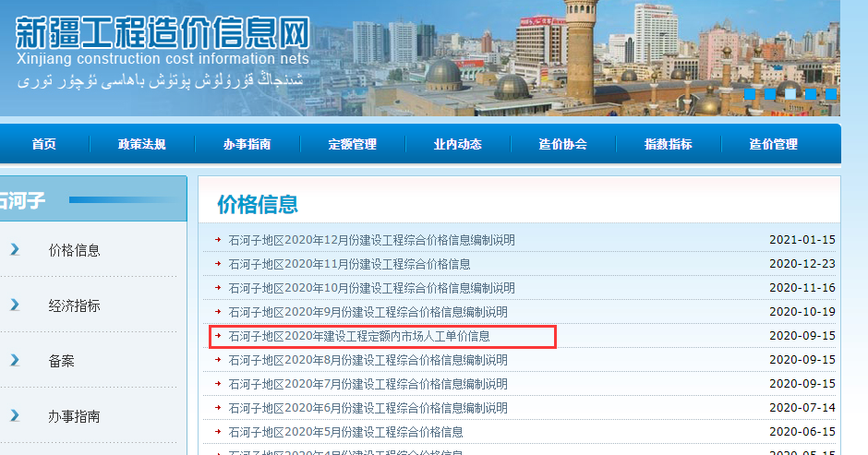Viewport: 868px width, 455px height.
Task: Go to 首页 in the navigation bar
Action: [43, 145]
